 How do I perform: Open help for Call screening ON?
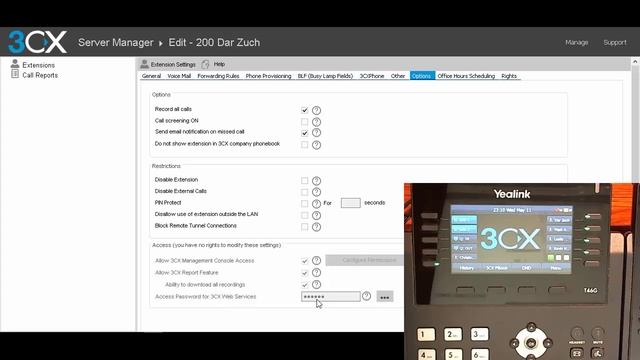(x=316, y=122)
